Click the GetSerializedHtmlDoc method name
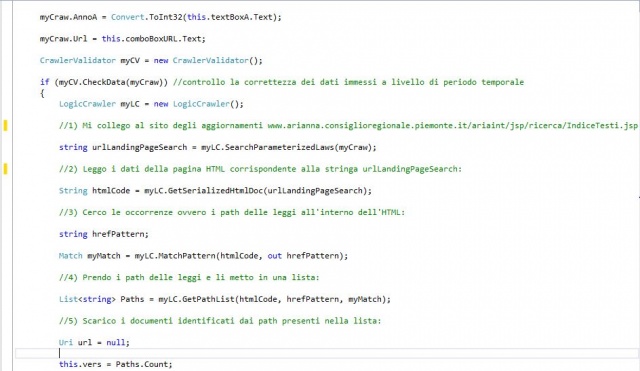The width and height of the screenshot is (640, 371). (216, 191)
